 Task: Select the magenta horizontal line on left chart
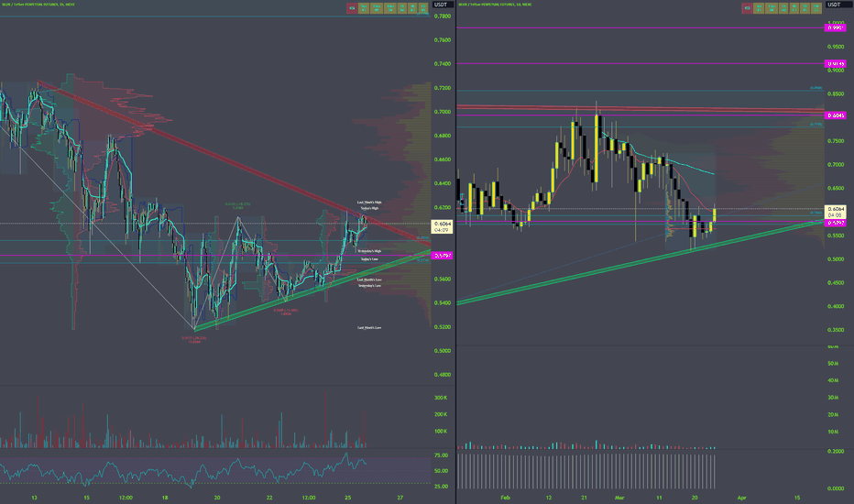coord(215,256)
